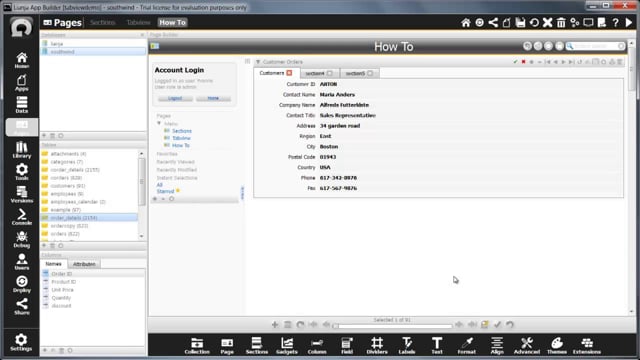The width and height of the screenshot is (640, 360).
Task: Select the southwind database
Action: coord(93,52)
